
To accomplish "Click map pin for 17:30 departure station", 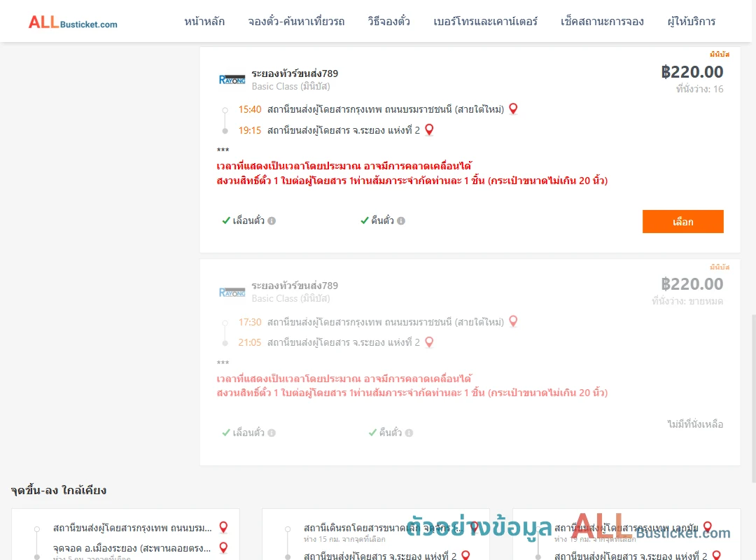I will point(513,321).
